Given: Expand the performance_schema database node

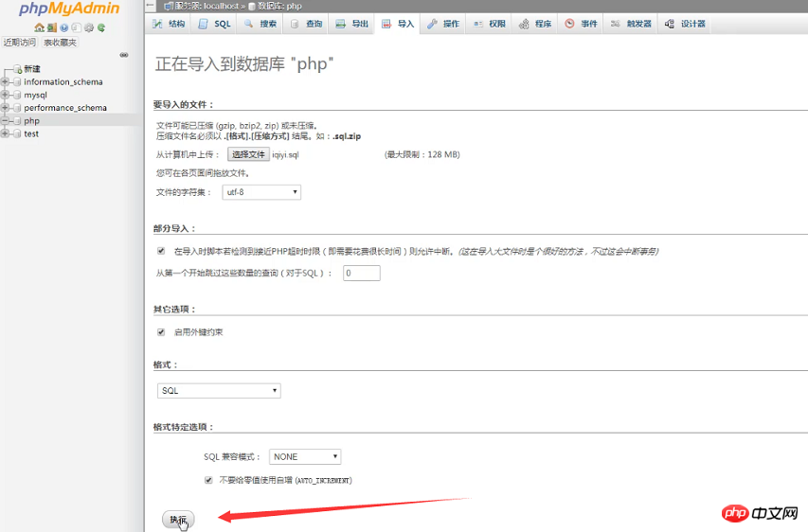Looking at the screenshot, I should [x=5, y=108].
